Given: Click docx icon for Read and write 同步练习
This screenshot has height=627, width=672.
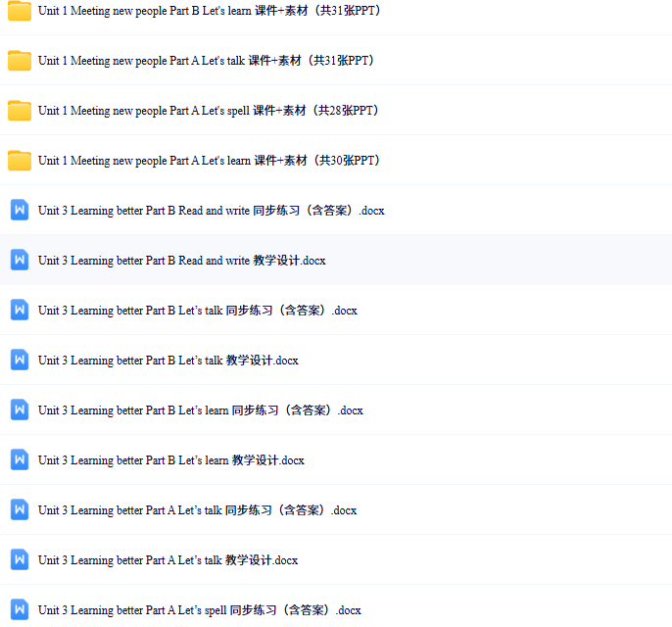Looking at the screenshot, I should pyautogui.click(x=20, y=211).
